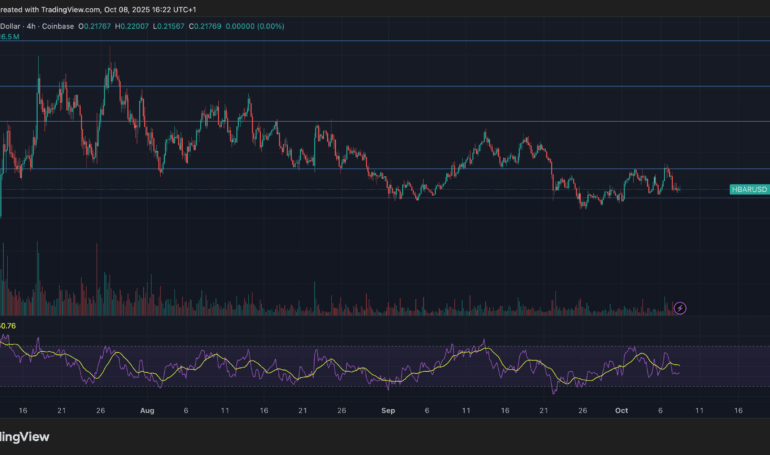Click the Aug label on time axis
This screenshot has height=455, width=770.
pyautogui.click(x=148, y=410)
